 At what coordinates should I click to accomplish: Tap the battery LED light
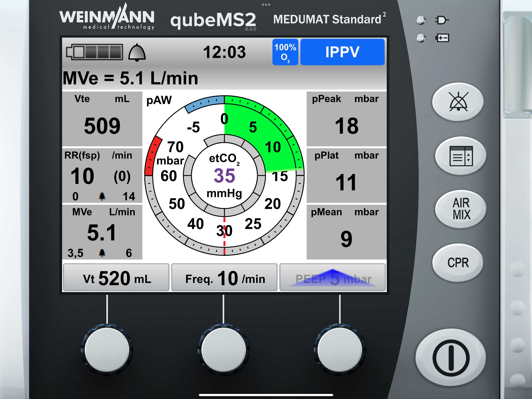click(421, 38)
